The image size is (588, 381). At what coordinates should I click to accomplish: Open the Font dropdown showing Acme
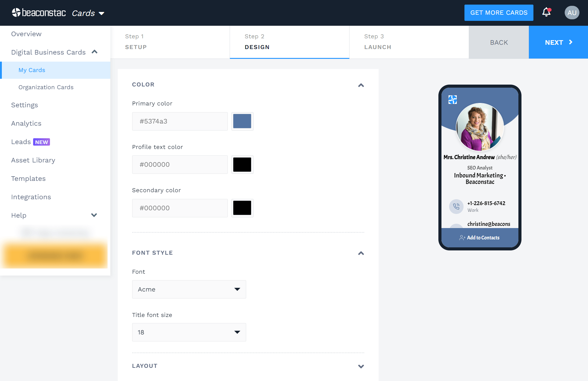189,289
